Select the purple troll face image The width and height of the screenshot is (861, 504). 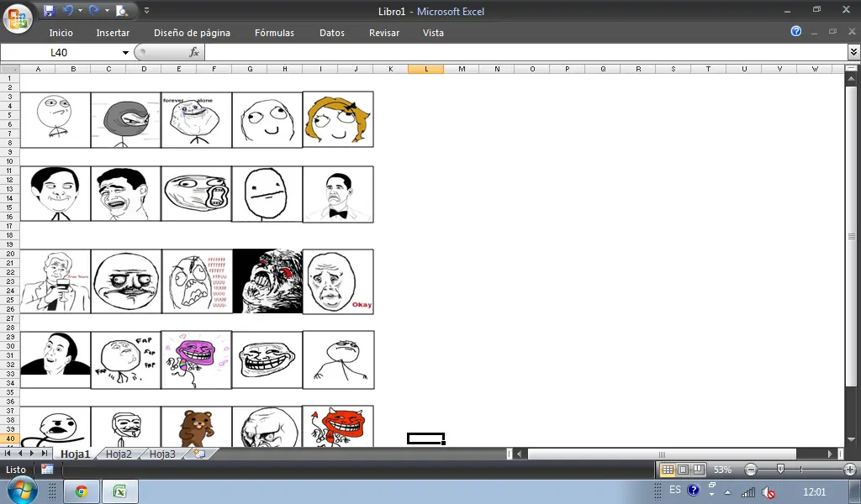[x=197, y=360]
